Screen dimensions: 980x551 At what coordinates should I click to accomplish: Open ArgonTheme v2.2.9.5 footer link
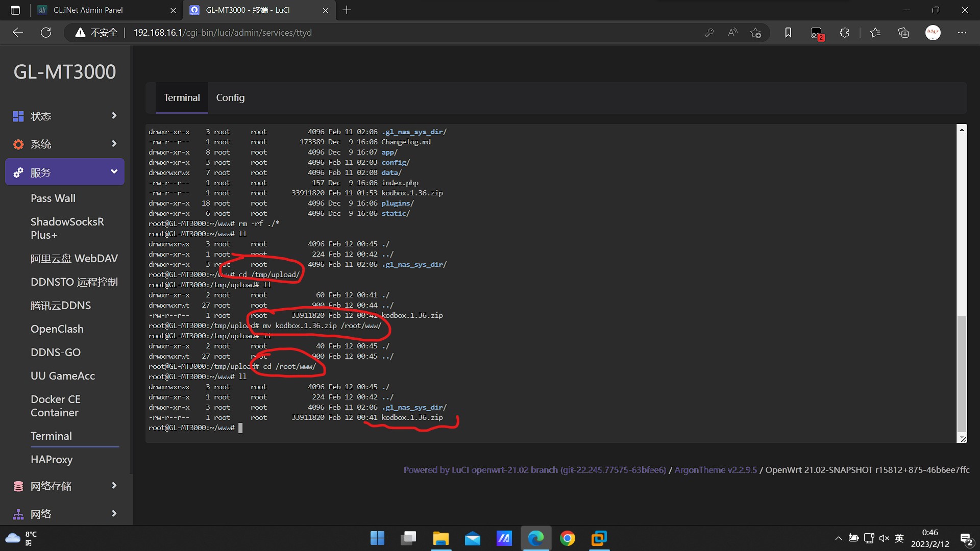716,470
